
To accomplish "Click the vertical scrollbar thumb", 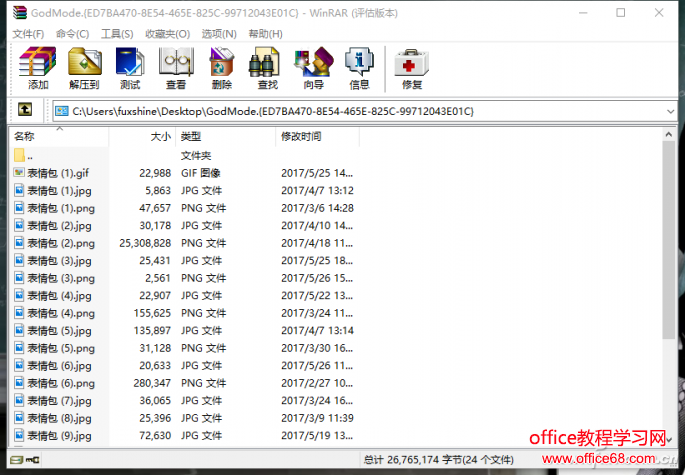I will click(x=668, y=240).
